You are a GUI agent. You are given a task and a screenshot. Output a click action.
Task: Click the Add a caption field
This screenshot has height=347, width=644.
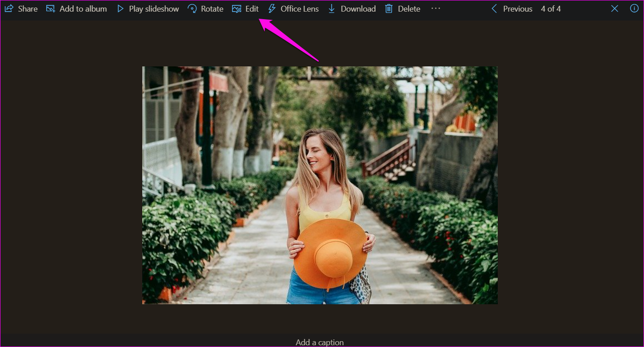[320, 342]
